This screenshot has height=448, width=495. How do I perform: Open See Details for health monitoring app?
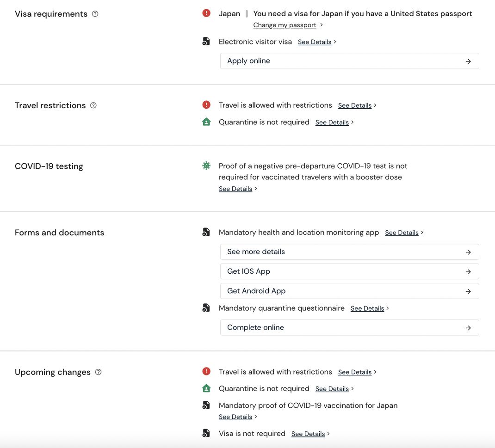[x=402, y=233]
